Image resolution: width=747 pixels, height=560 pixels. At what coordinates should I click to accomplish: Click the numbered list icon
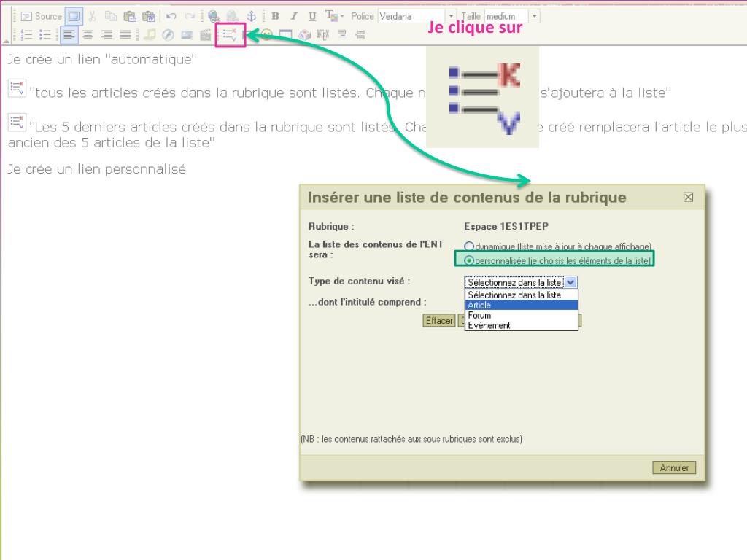coord(27,34)
